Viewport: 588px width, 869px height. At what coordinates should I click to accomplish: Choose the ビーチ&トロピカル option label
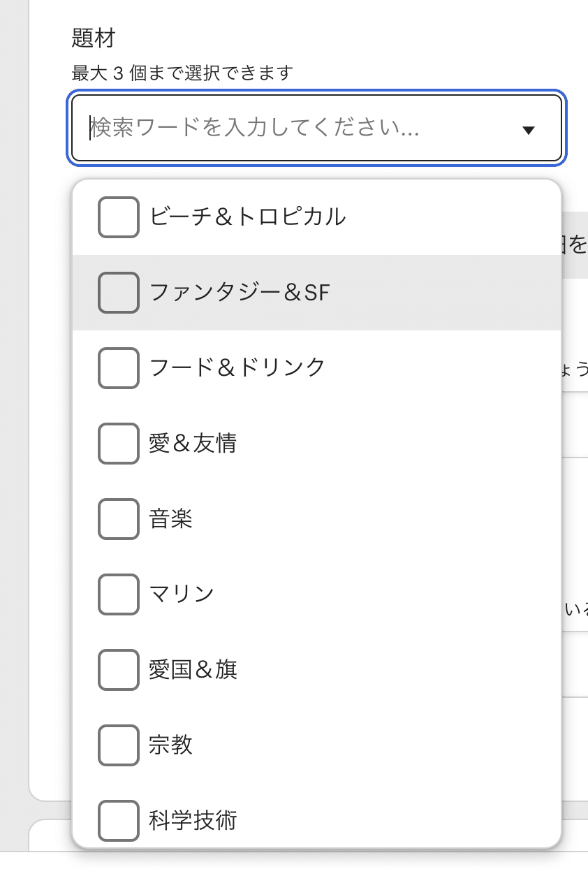[248, 217]
